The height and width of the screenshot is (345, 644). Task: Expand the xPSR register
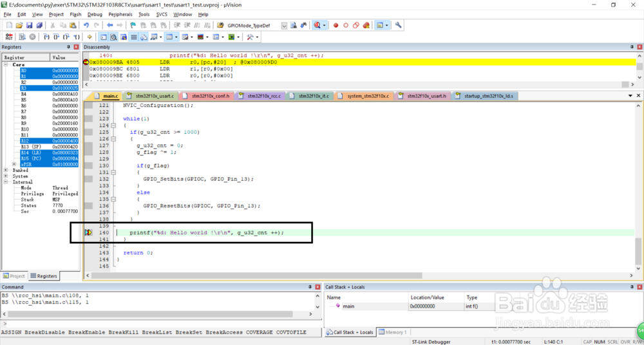click(x=14, y=164)
